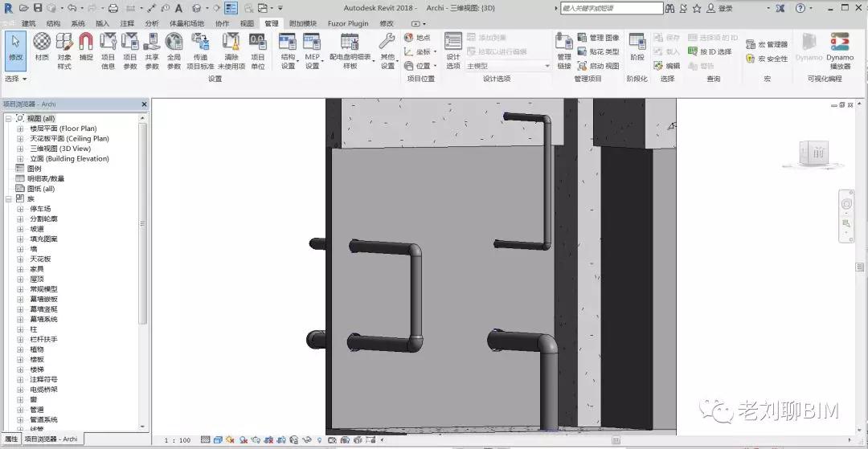
Task: Open the 建筑 (Architecture) ribbon tab
Action: coord(29,24)
